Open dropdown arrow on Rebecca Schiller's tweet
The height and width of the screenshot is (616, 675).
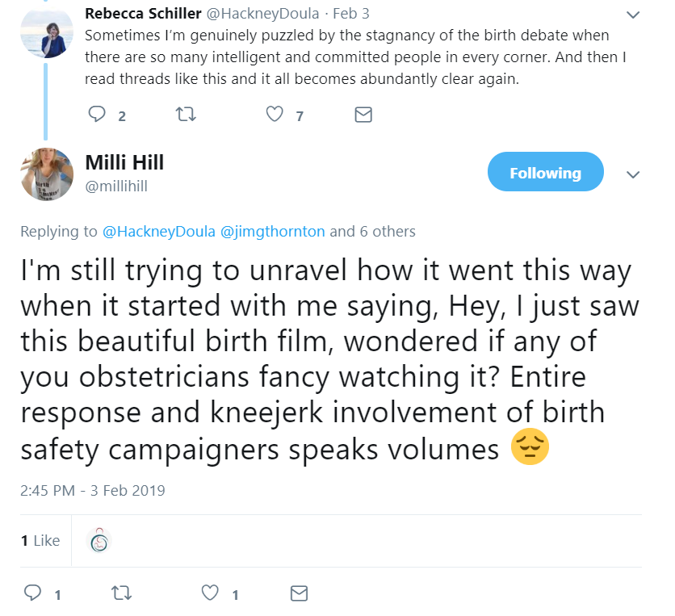(633, 15)
